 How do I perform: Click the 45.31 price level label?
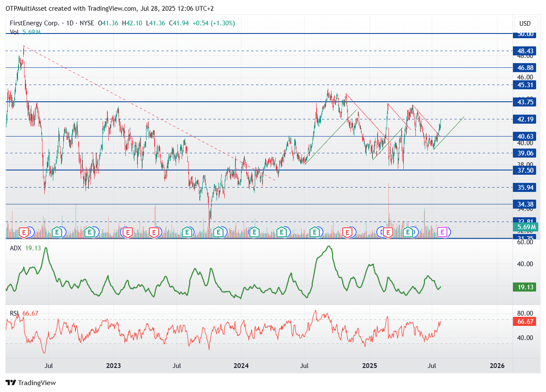click(x=525, y=85)
